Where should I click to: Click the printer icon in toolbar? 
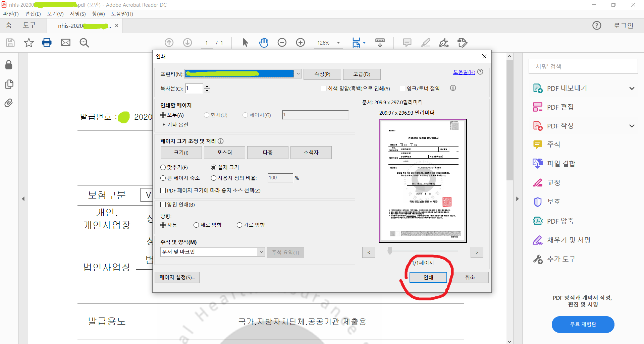[47, 43]
